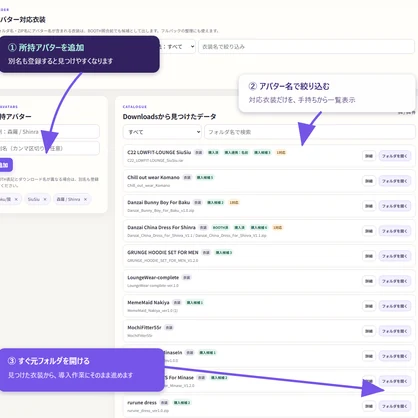
Task: Focus the フォルダ名で検索 search field
Action: click(310, 132)
